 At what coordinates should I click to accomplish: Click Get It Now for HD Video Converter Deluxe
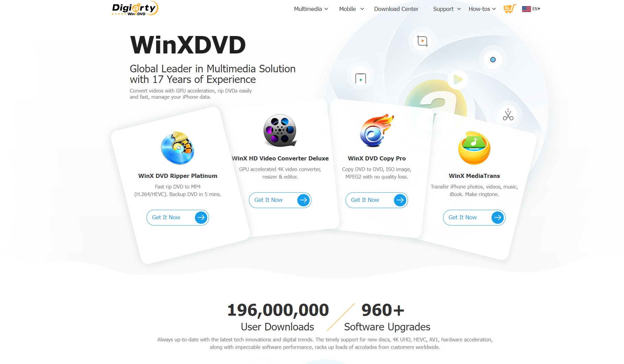tap(280, 200)
